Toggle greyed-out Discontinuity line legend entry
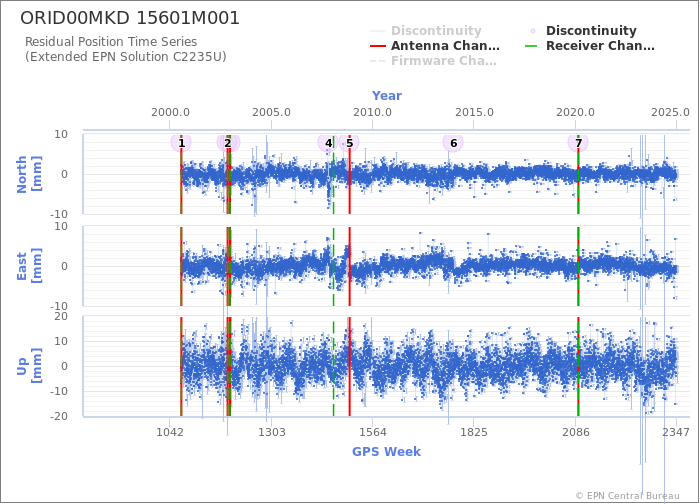 click(x=426, y=31)
